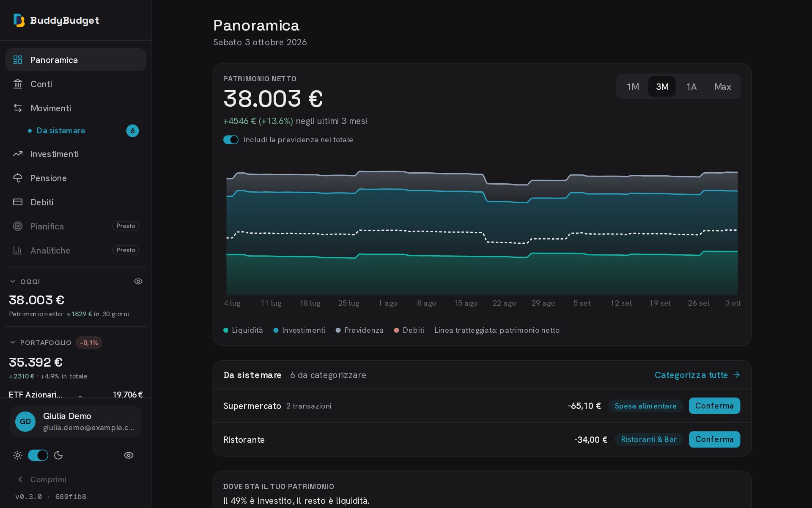The width and height of the screenshot is (812, 508).
Task: Click the 38.003 € net worth headline
Action: (273, 99)
